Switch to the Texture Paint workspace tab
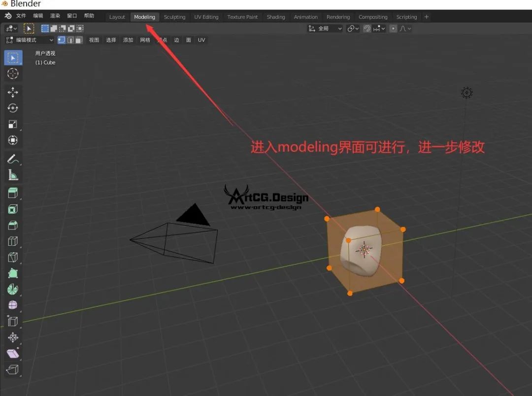This screenshot has width=532, height=396. pyautogui.click(x=242, y=17)
